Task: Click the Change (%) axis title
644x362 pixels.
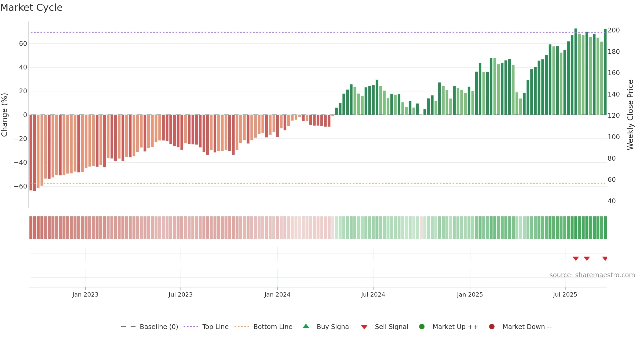Action: [4, 115]
